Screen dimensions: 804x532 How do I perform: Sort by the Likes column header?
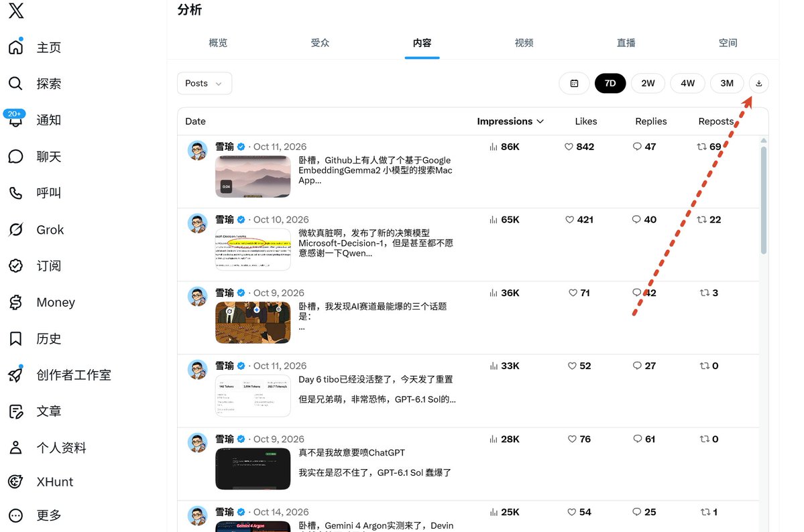click(x=585, y=121)
